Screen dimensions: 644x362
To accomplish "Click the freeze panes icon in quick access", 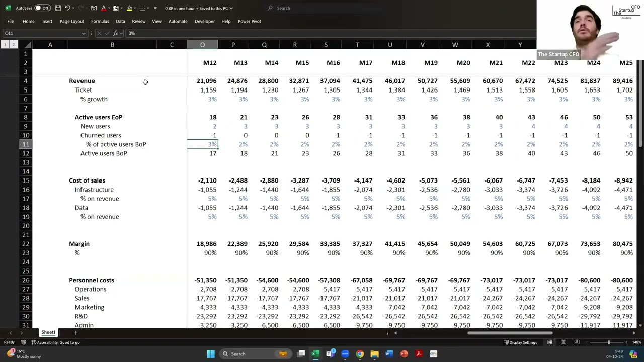I will tap(116, 8).
